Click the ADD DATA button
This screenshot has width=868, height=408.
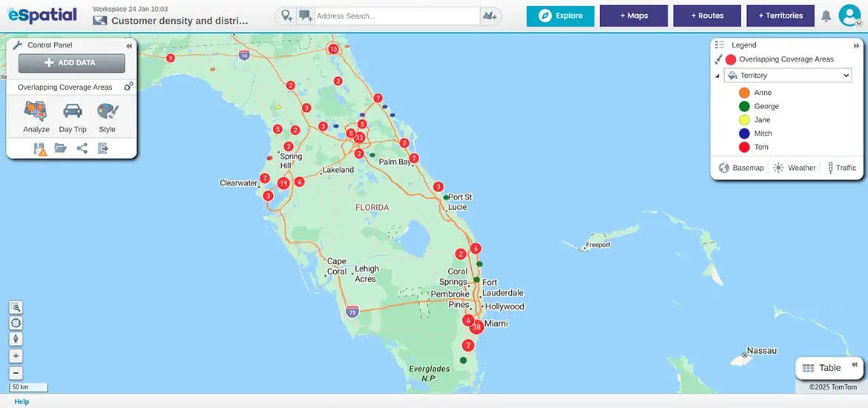click(x=71, y=63)
